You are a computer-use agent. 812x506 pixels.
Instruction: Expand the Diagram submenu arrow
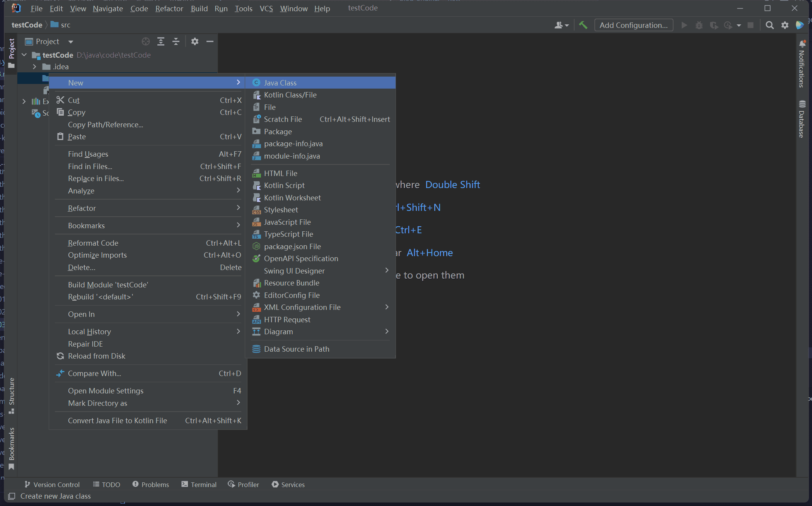[x=387, y=332]
